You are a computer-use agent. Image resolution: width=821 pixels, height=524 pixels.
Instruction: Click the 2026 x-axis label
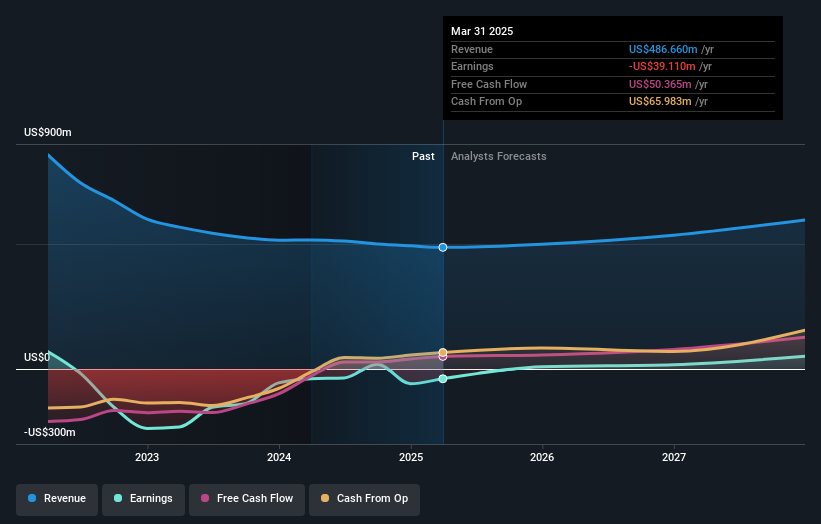(542, 457)
